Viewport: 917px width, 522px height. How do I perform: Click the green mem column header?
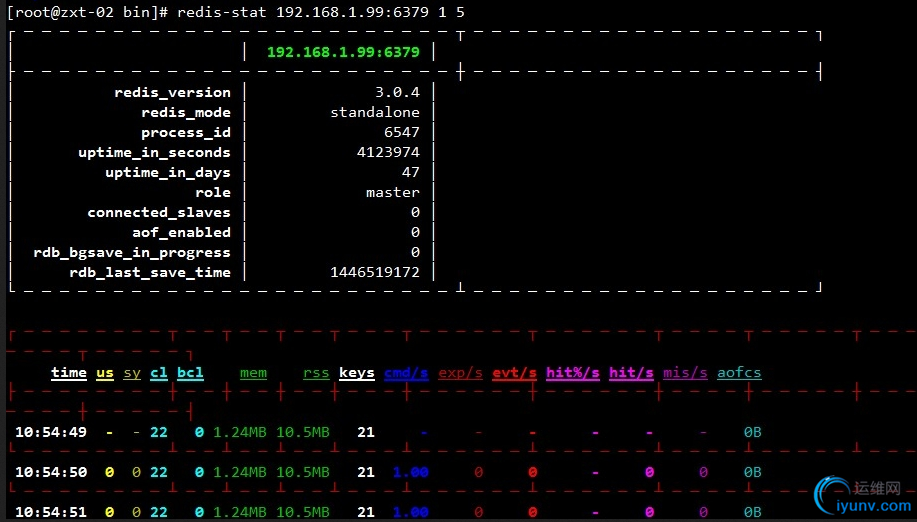coord(253,373)
